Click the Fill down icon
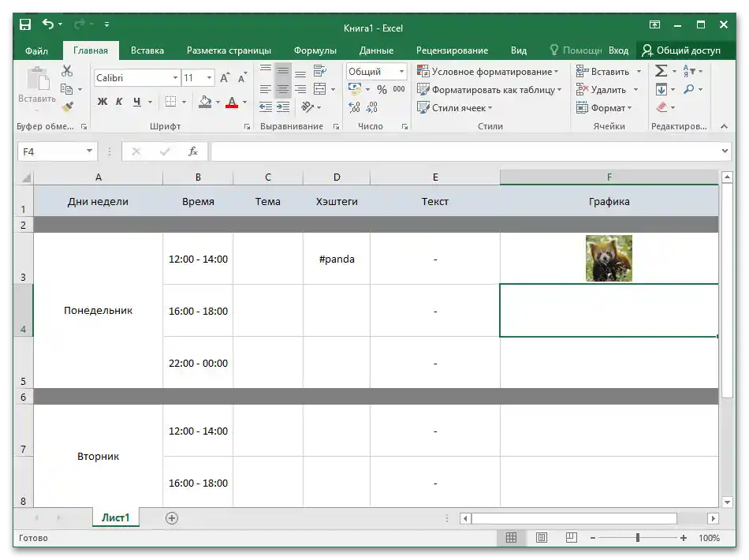The width and height of the screenshot is (749, 560). point(661,89)
